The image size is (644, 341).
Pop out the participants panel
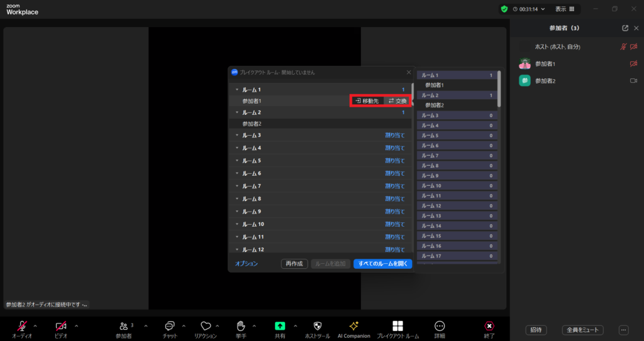625,28
